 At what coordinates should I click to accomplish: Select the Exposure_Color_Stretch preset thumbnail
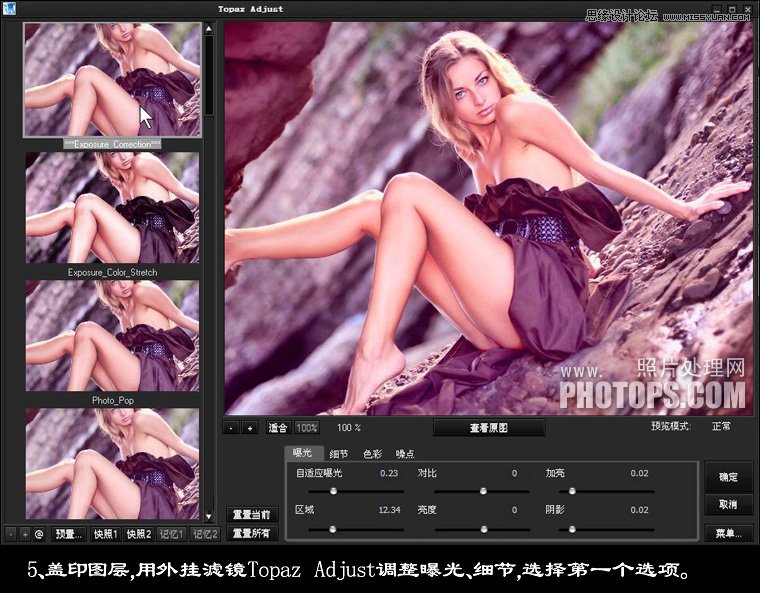click(x=112, y=208)
